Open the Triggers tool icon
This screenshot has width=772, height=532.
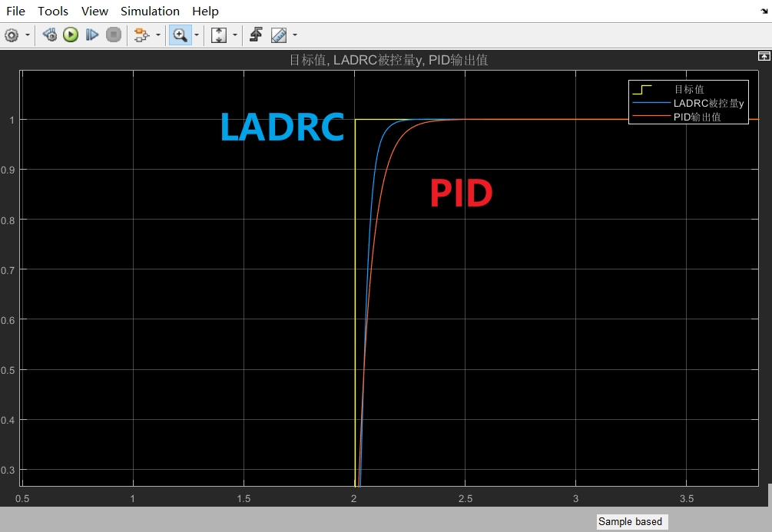coord(256,35)
